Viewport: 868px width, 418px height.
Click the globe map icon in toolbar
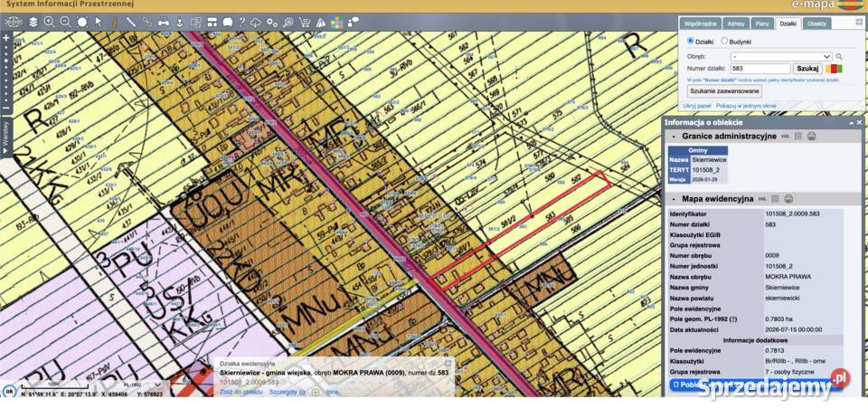14,22
